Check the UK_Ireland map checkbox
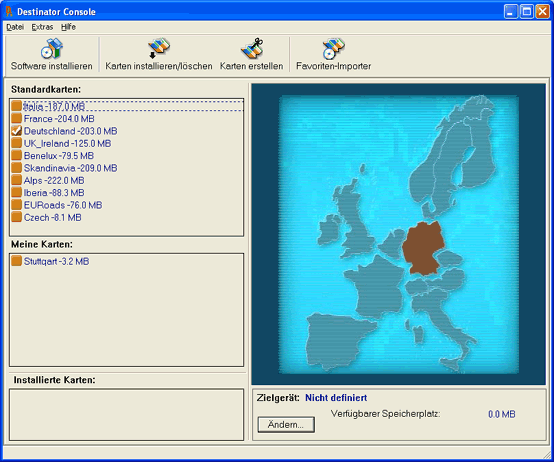This screenshot has width=554, height=462. 16,143
